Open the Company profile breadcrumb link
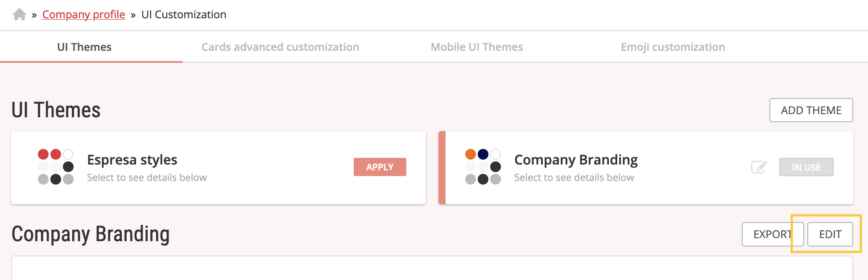 pos(84,15)
